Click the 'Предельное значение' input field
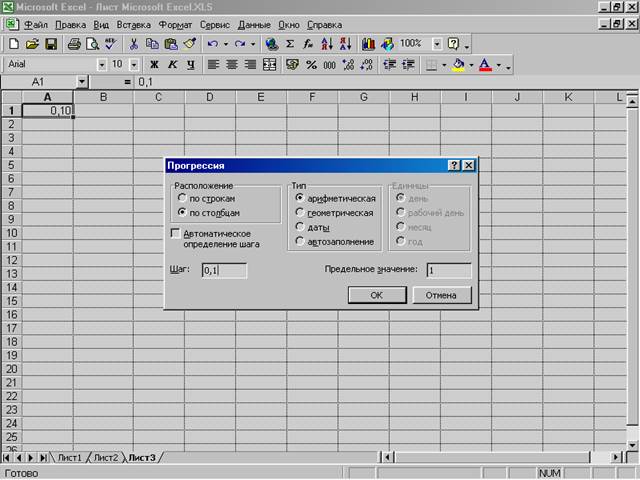 point(447,270)
